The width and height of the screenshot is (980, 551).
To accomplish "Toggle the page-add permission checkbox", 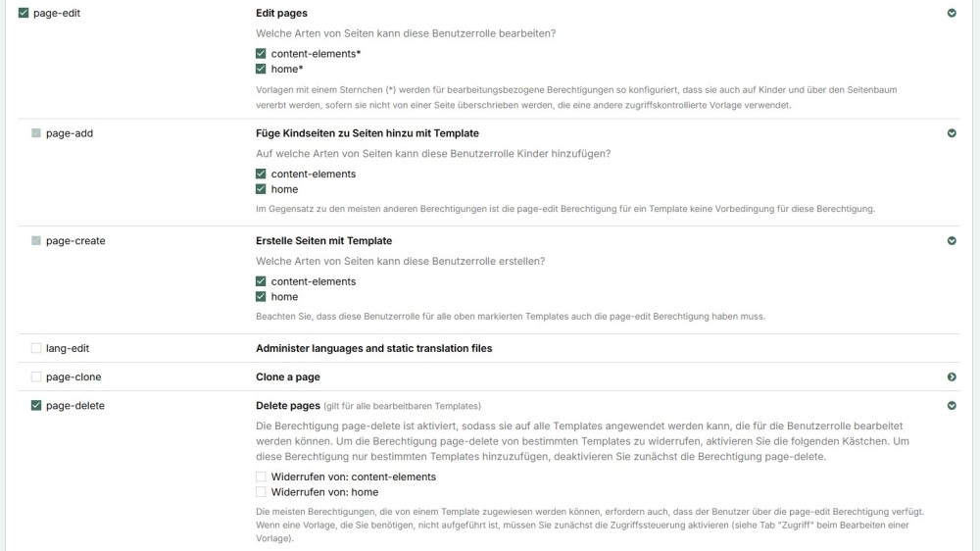I will (36, 133).
